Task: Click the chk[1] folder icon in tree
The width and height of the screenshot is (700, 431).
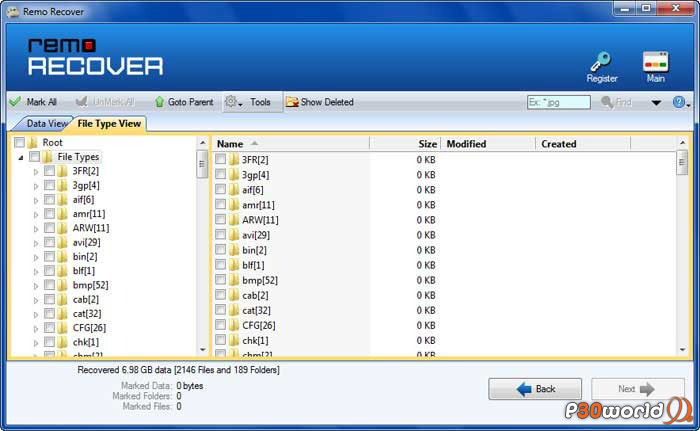Action: click(x=62, y=343)
